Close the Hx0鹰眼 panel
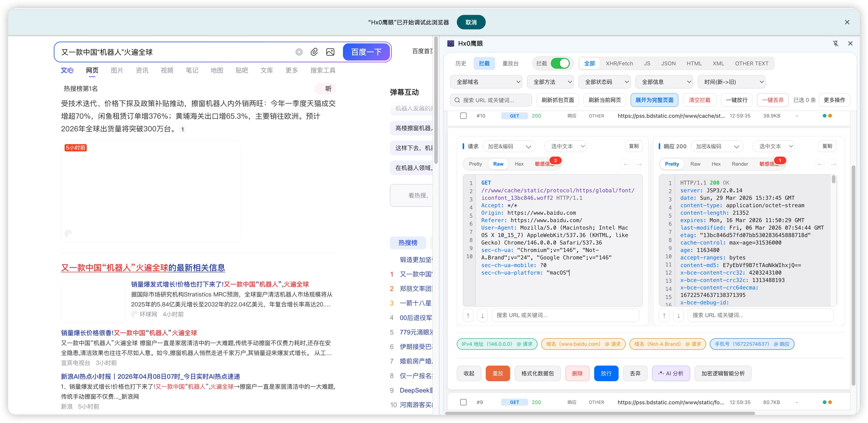The height and width of the screenshot is (423, 868). click(850, 43)
